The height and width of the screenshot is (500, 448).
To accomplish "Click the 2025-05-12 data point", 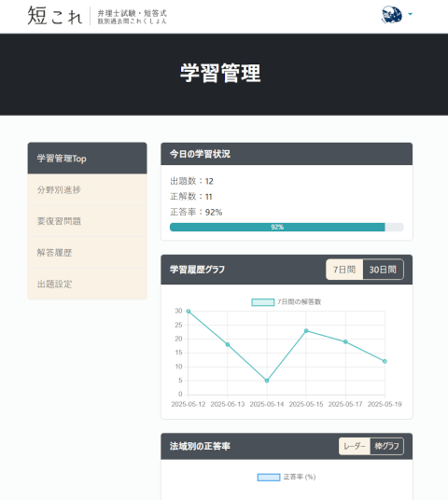I will click(189, 312).
